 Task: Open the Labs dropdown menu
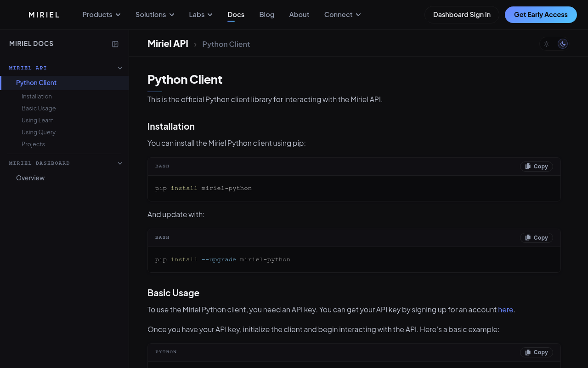pyautogui.click(x=201, y=15)
